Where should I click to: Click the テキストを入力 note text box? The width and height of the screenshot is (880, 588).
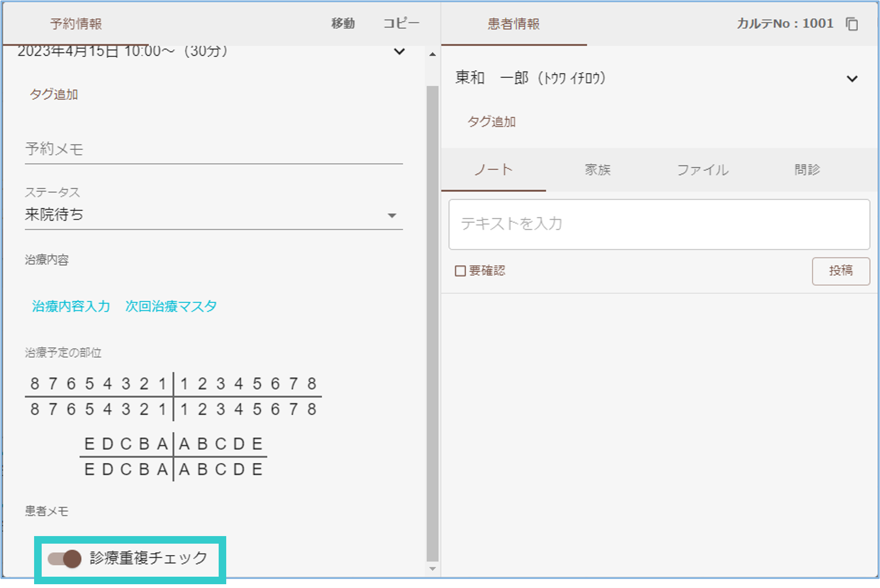click(x=659, y=224)
